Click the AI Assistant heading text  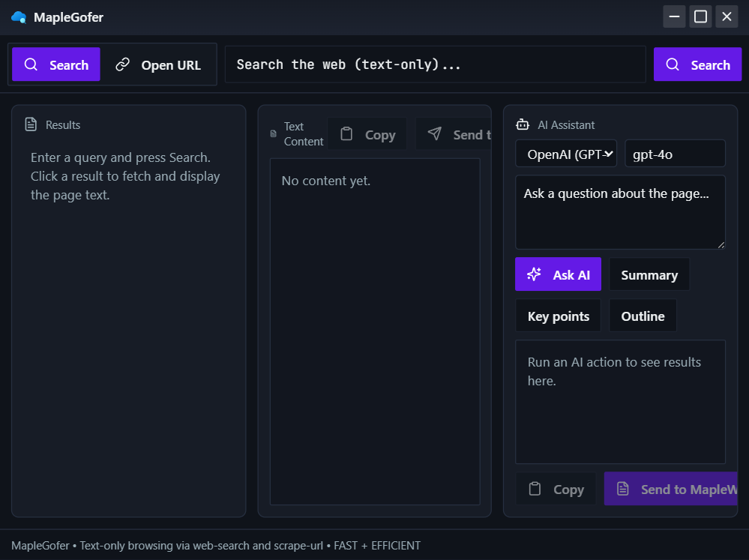point(566,124)
